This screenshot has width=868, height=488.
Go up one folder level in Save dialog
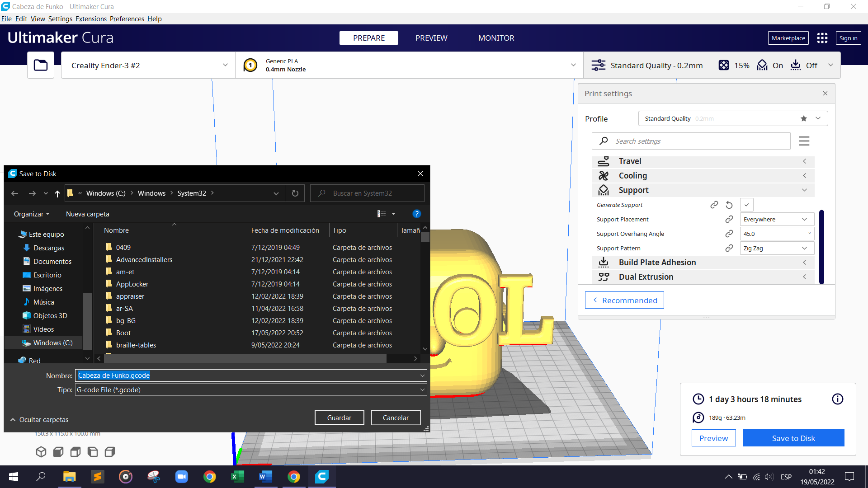pos(57,193)
